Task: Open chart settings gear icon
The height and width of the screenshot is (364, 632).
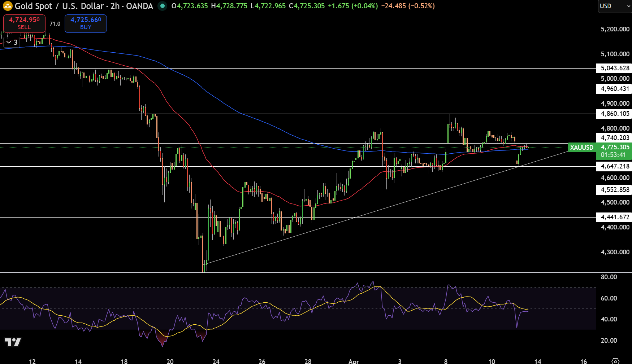Action: [x=615, y=361]
